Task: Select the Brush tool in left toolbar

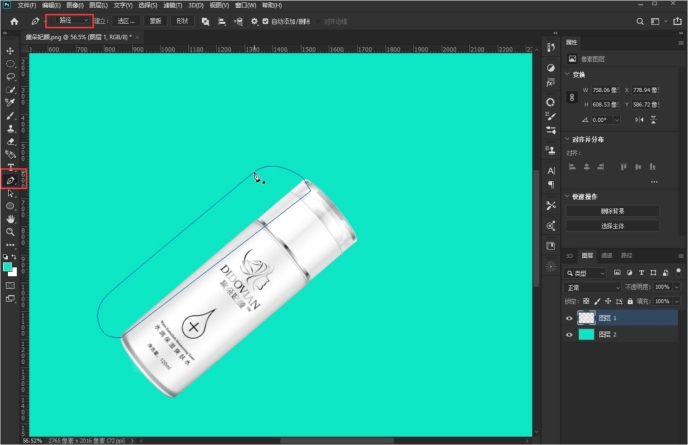Action: tap(10, 116)
